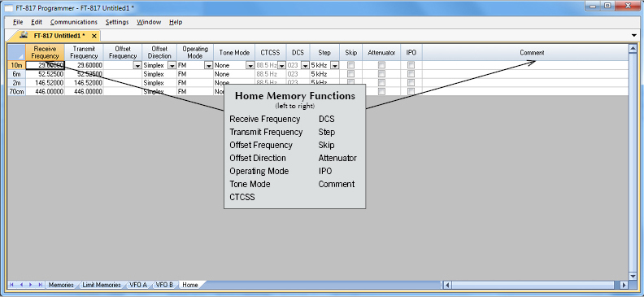
Task: Click the FT-817 Programmer title bar icon
Action: pyautogui.click(x=8, y=8)
